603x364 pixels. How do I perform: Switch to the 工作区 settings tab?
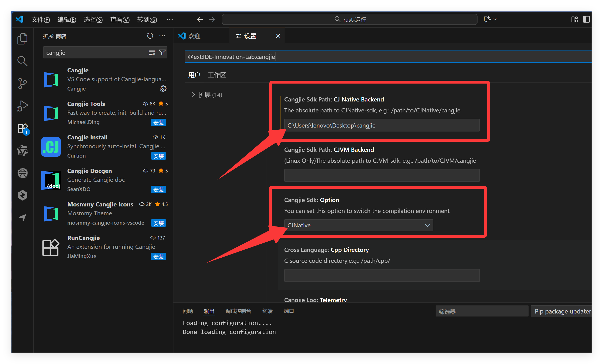pyautogui.click(x=217, y=75)
